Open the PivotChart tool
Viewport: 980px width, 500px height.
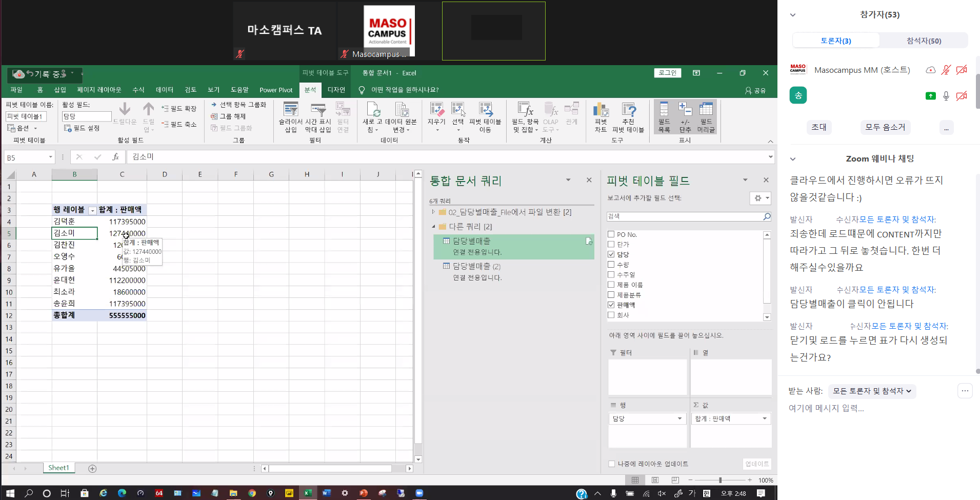[601, 111]
